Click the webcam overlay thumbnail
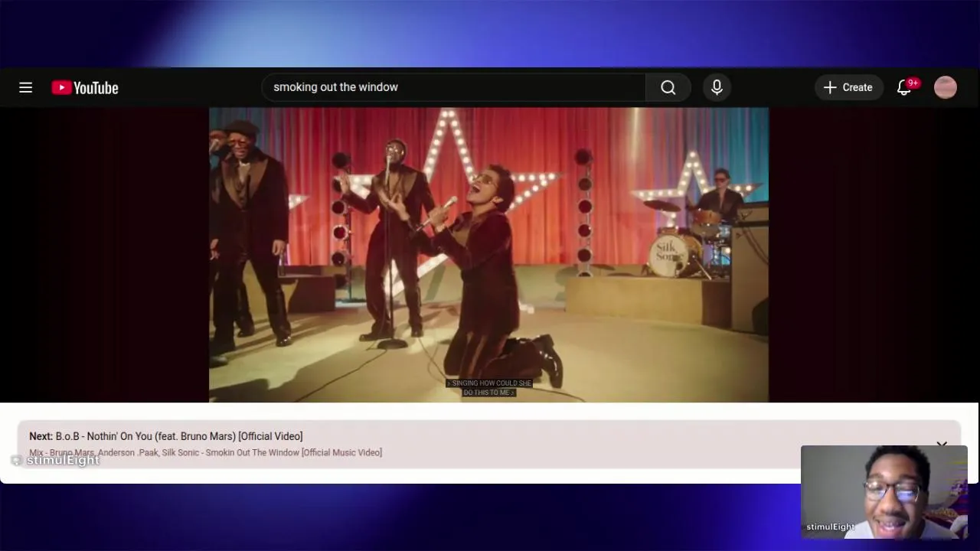Screen dimensions: 980x551 coord(884,492)
